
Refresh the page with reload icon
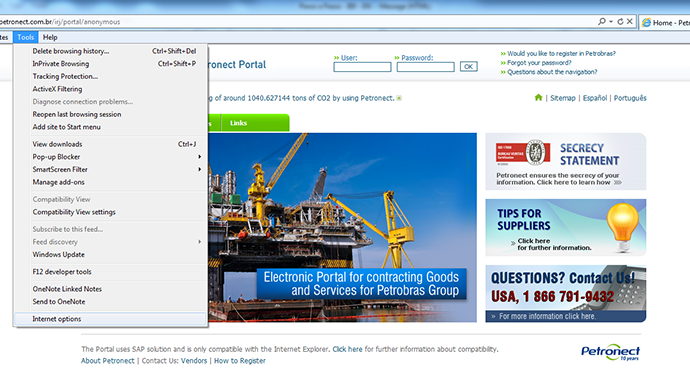620,21
